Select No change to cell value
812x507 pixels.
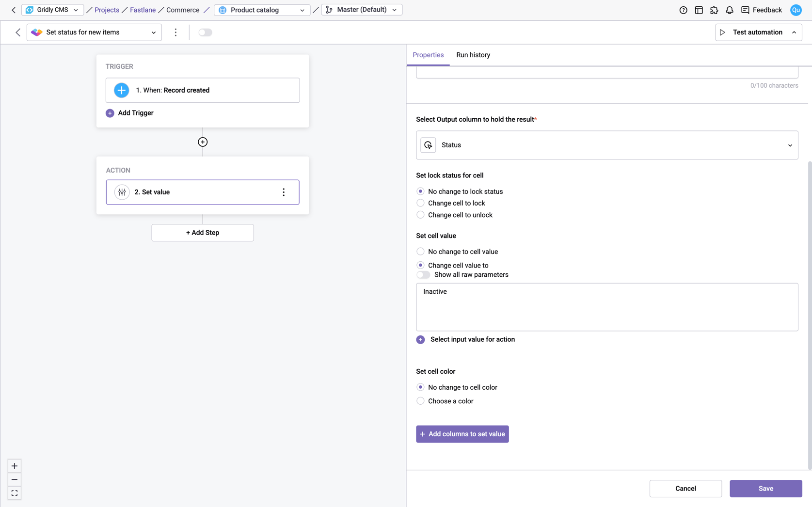(x=420, y=252)
